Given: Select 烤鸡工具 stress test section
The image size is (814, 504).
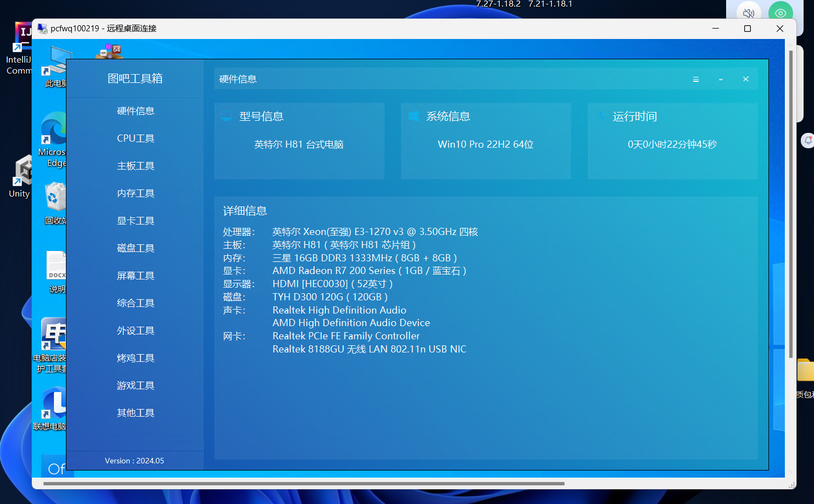Looking at the screenshot, I should click(x=135, y=358).
